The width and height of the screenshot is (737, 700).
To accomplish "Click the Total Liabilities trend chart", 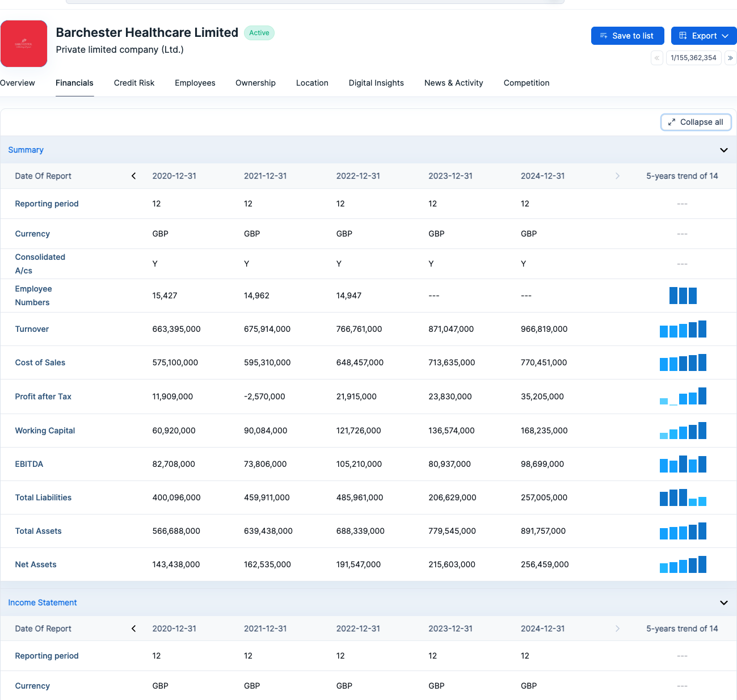I will (x=683, y=498).
